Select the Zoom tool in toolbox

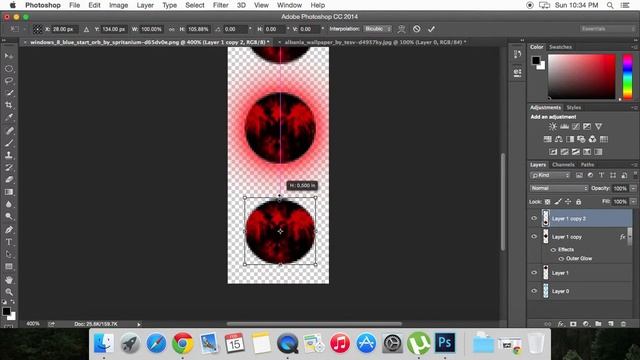coord(9,292)
